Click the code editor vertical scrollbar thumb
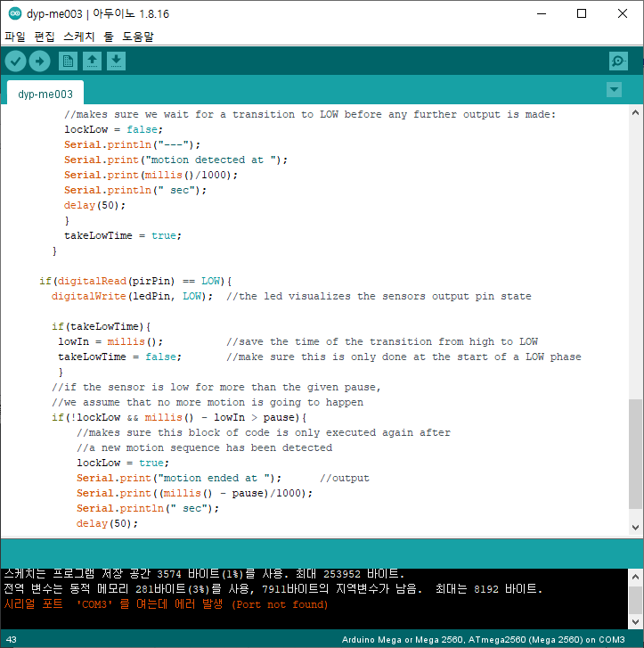The image size is (644, 648). 635,454
